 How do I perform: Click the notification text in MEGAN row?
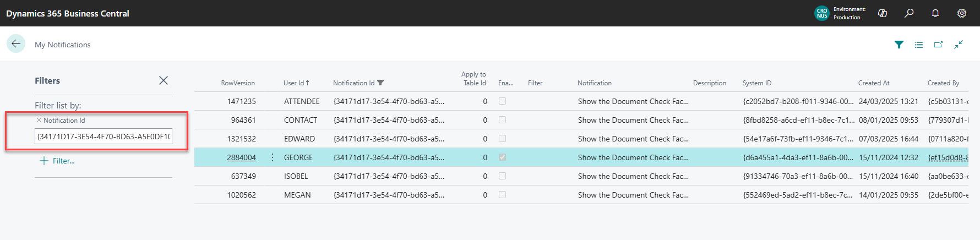tap(633, 195)
